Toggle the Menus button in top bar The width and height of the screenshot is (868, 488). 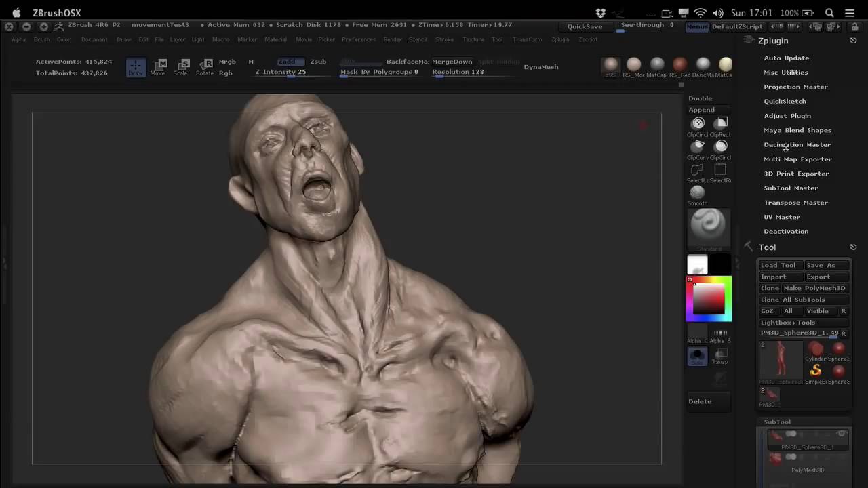696,26
